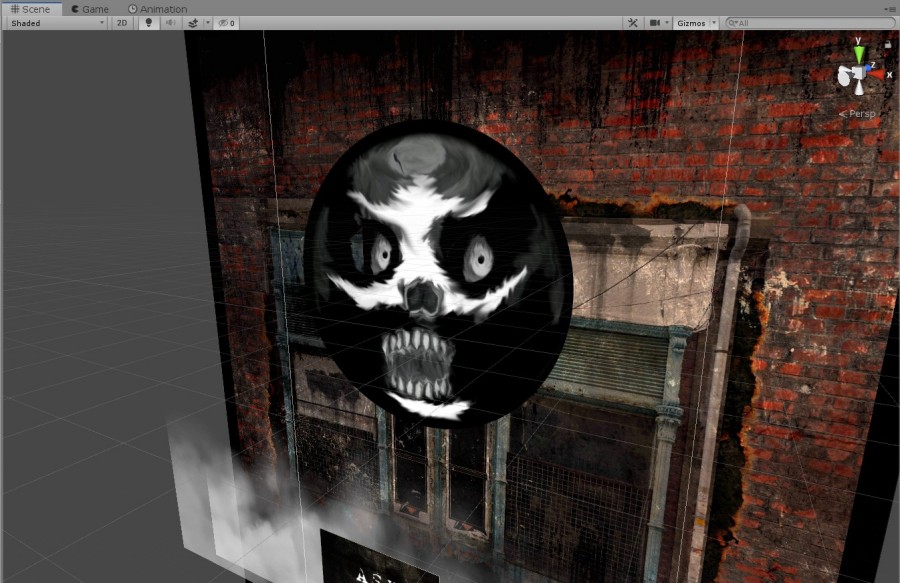
Task: Switch the scene view to 2D mode
Action: tap(122, 23)
